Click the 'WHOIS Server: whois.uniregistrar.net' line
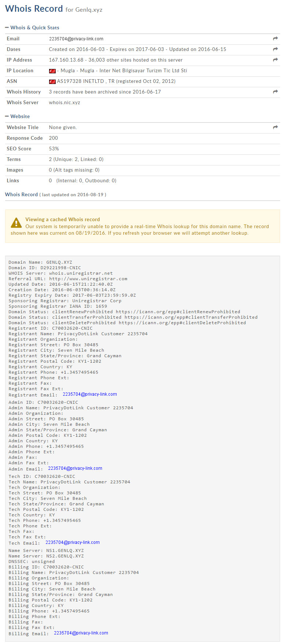This screenshot has height=644, width=290. click(x=60, y=273)
